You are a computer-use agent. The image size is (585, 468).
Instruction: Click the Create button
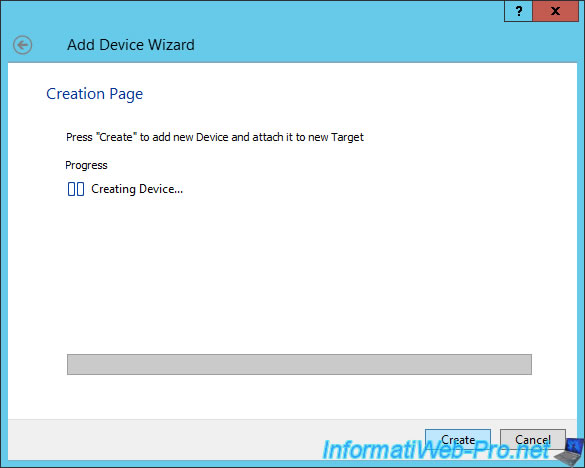[458, 440]
